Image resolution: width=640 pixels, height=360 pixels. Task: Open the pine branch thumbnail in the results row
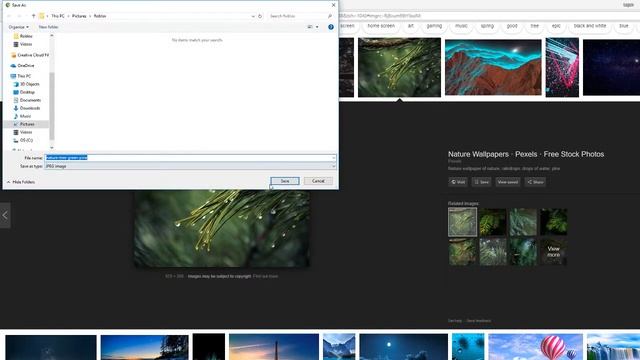click(399, 67)
